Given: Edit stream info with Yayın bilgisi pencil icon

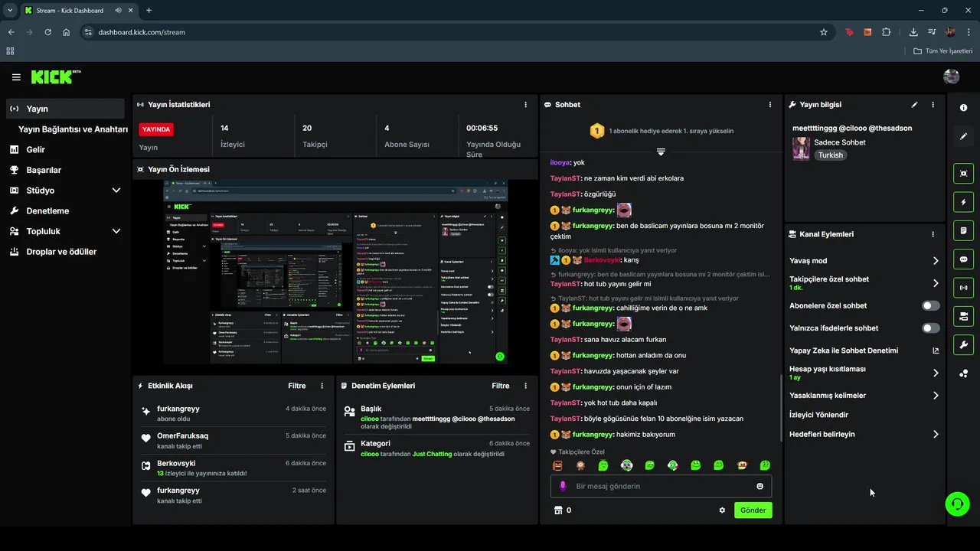Looking at the screenshot, I should tap(914, 105).
